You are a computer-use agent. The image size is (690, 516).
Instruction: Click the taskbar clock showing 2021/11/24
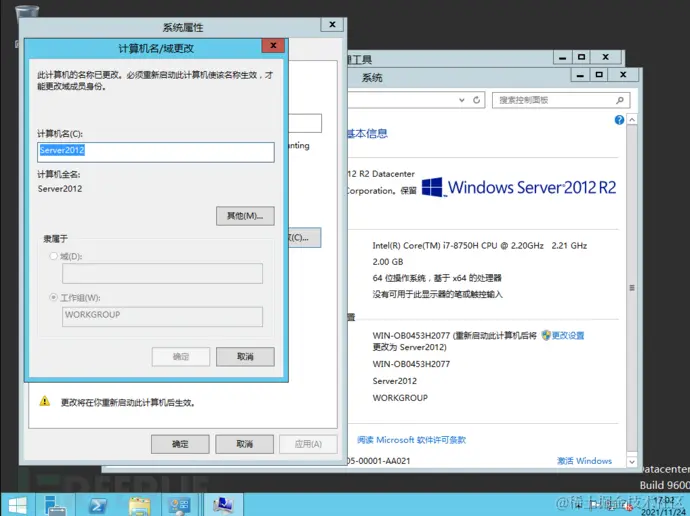(664, 506)
